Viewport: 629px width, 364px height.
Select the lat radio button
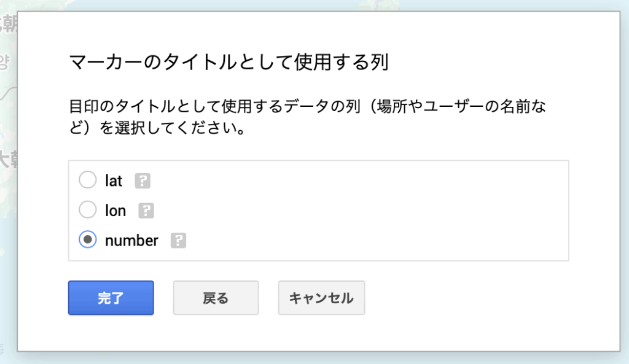pyautogui.click(x=88, y=180)
